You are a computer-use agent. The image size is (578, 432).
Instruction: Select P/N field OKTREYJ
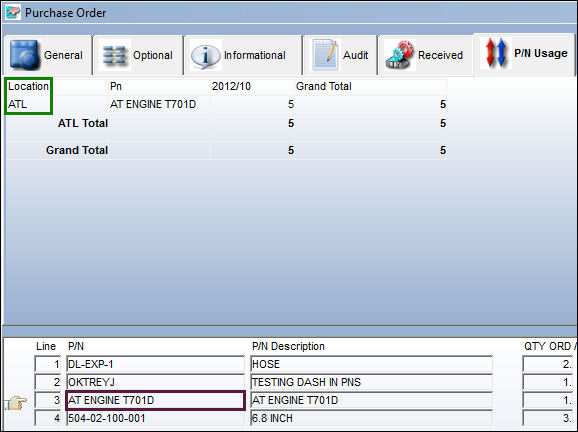tap(155, 382)
